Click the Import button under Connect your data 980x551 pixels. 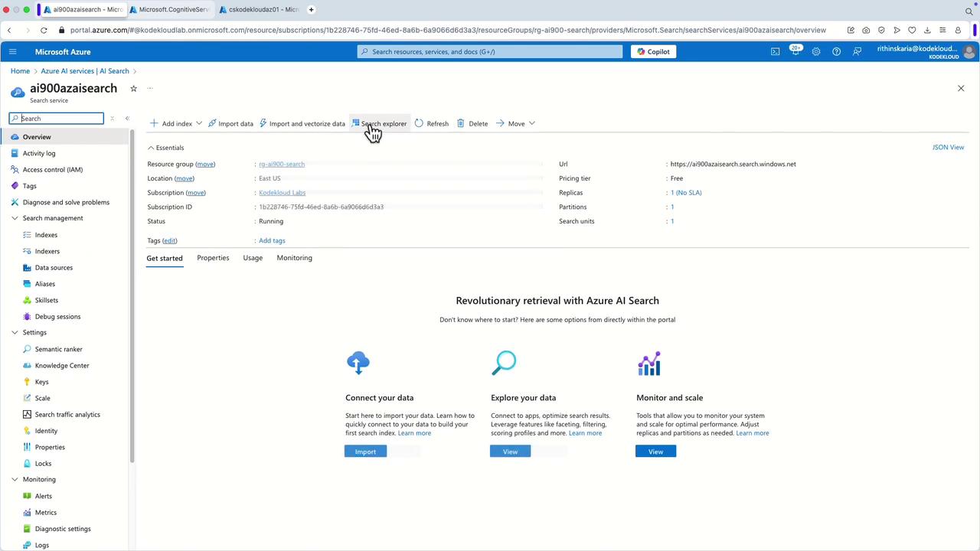[x=365, y=452]
